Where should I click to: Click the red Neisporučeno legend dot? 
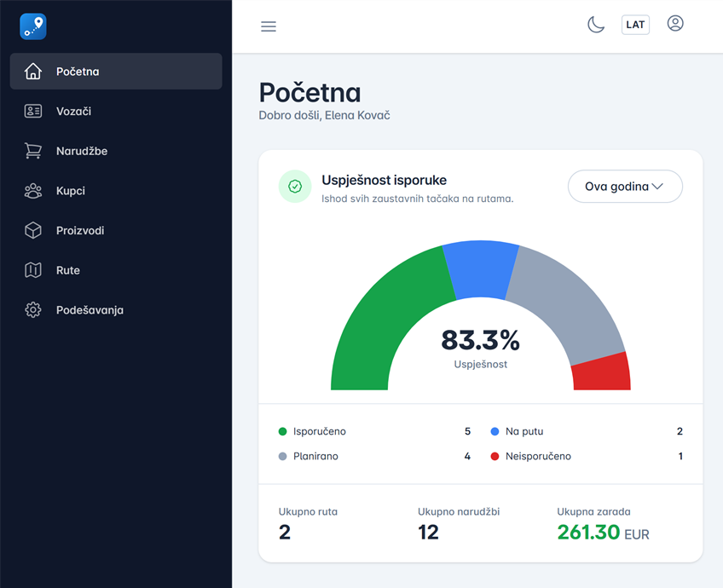495,456
